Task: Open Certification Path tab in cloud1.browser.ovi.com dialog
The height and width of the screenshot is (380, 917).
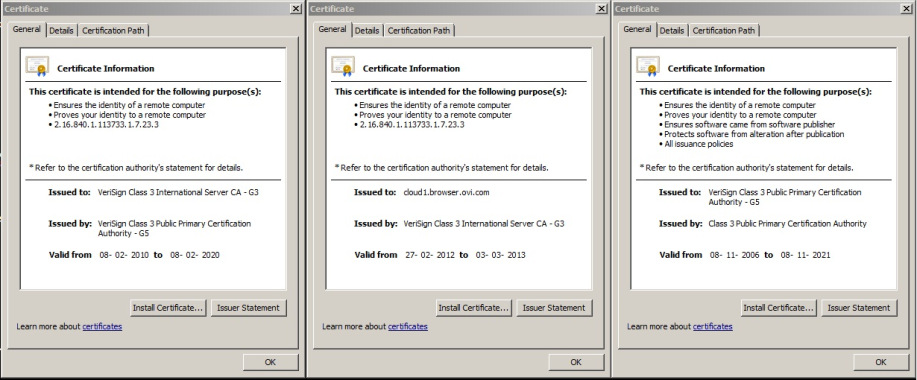Action: point(419,30)
